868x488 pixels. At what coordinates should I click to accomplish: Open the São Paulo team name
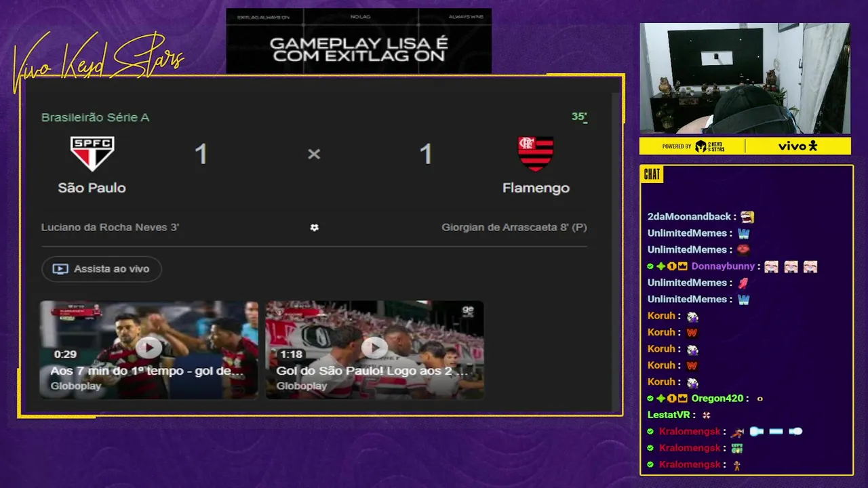(x=92, y=188)
